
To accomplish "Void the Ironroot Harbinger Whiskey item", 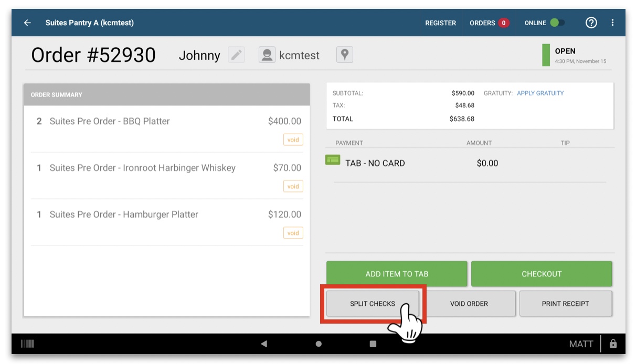I will pos(293,186).
